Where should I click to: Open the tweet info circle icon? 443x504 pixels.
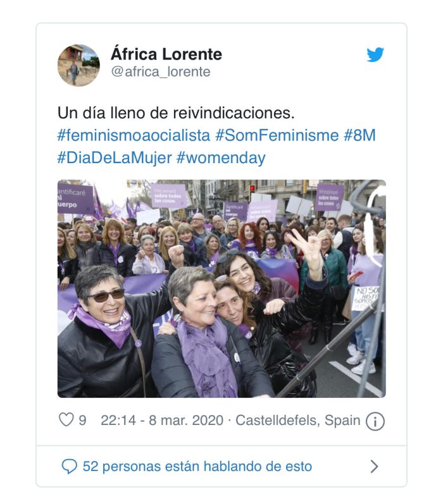click(375, 421)
